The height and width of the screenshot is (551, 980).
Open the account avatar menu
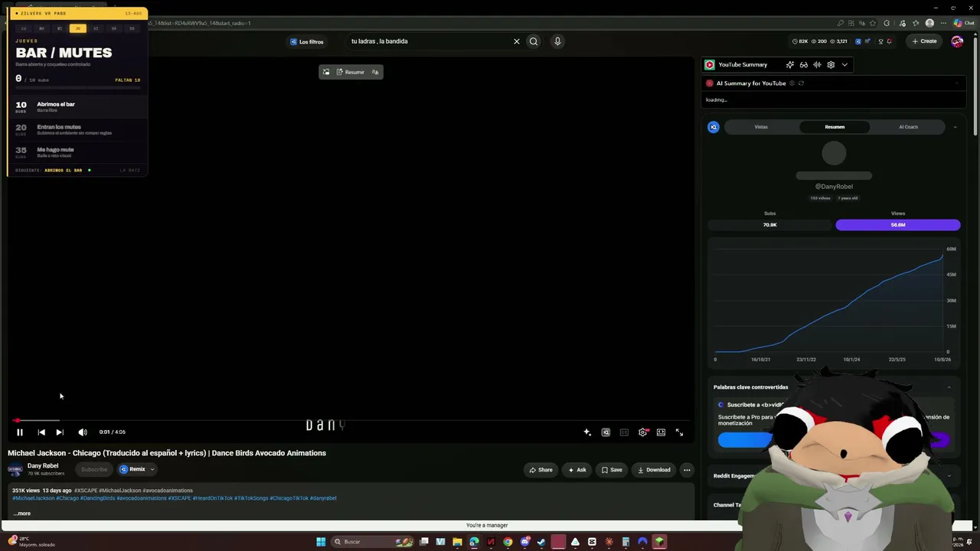coord(957,41)
